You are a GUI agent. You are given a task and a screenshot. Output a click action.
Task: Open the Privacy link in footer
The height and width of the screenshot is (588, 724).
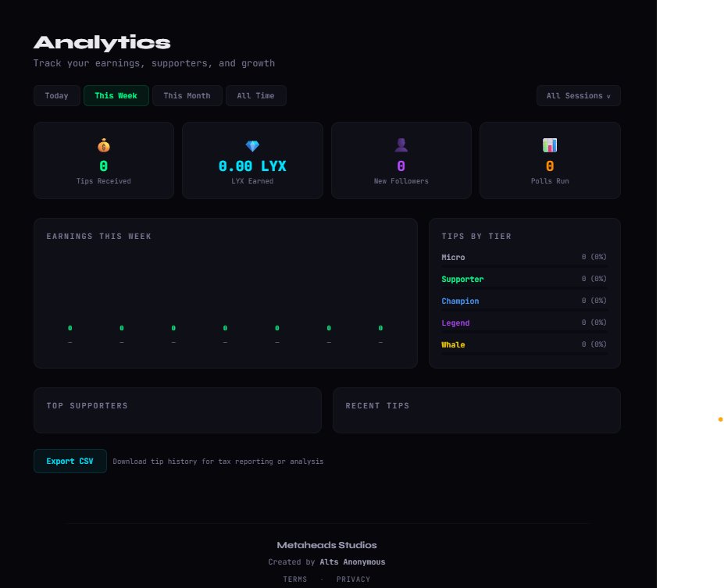(x=353, y=579)
